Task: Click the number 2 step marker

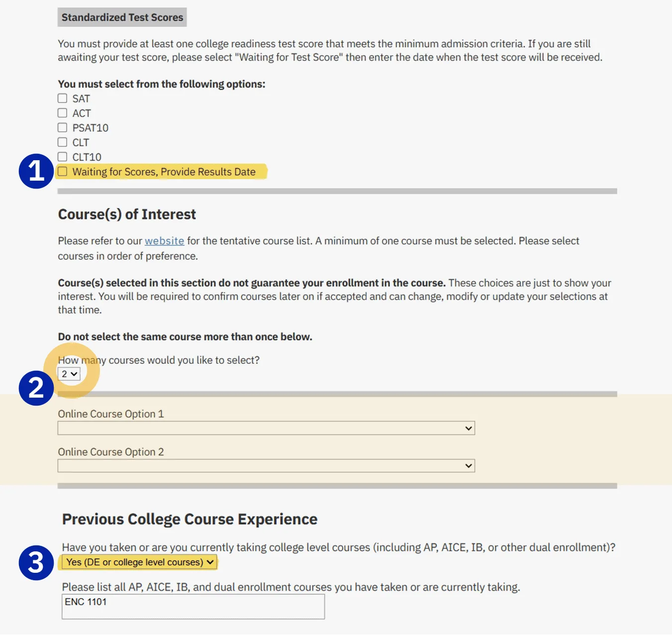Action: [x=36, y=388]
